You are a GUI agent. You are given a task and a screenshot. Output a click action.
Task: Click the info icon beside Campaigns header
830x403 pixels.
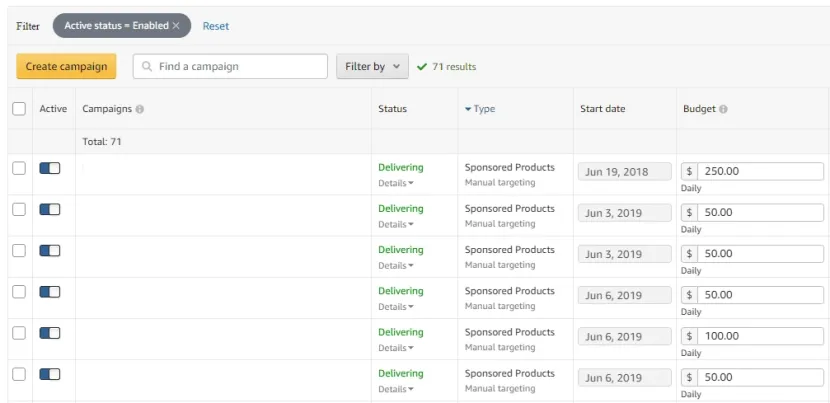(x=139, y=109)
